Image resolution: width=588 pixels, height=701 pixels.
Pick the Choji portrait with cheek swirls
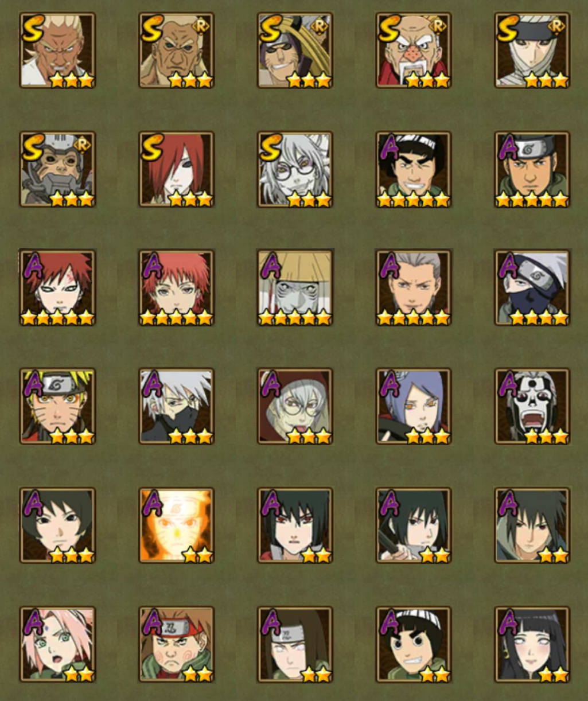[176, 644]
